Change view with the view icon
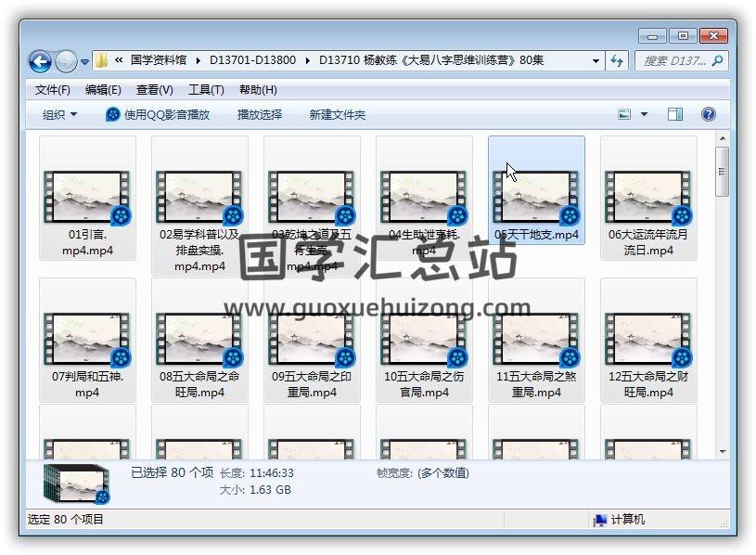The width and height of the screenshot is (756, 555). 624,114
